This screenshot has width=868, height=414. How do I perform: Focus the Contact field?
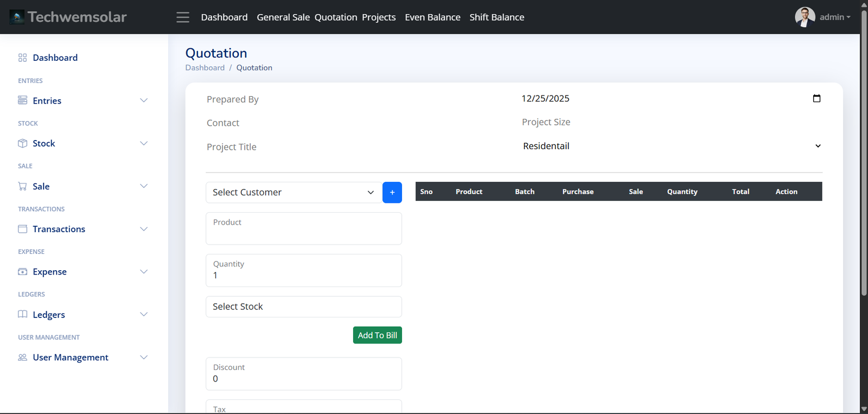pos(357,123)
